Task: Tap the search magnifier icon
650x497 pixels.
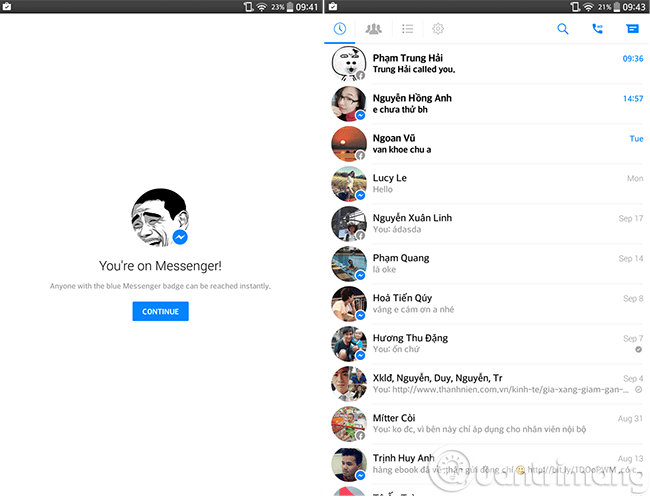Action: [x=563, y=29]
